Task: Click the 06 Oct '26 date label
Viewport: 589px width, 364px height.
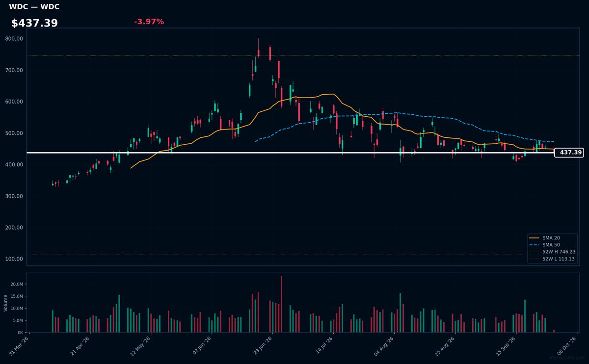Action: (x=568, y=345)
